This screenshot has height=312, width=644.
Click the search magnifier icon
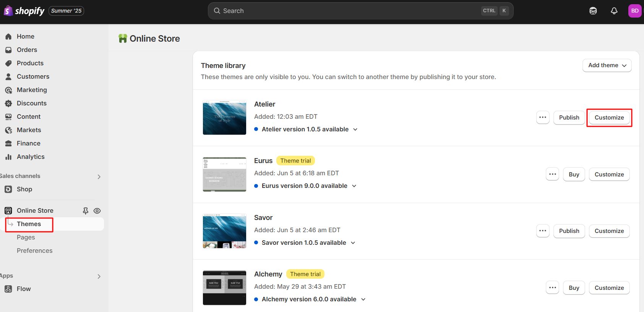(x=217, y=11)
